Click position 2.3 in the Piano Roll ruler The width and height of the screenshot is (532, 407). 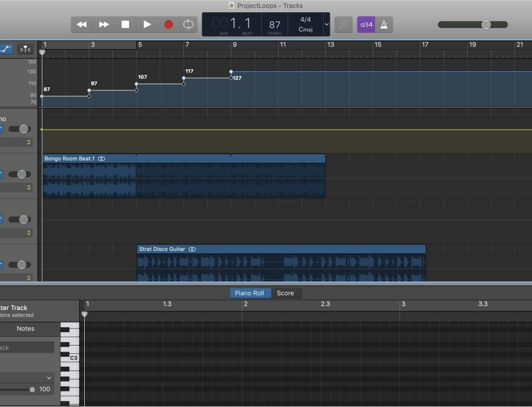(x=325, y=304)
